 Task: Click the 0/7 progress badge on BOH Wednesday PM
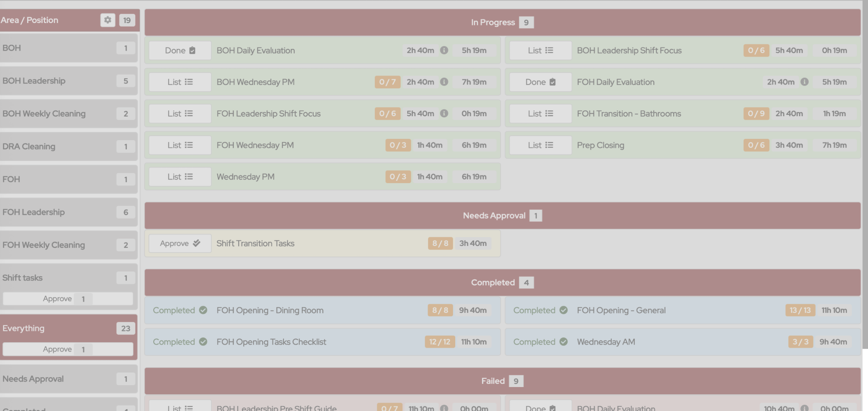(387, 82)
